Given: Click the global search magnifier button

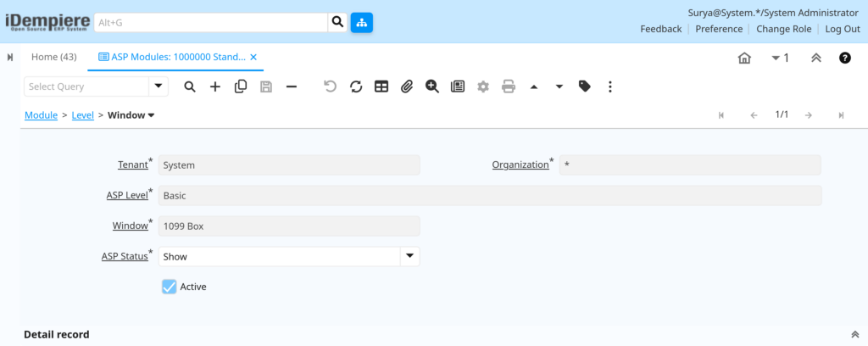Looking at the screenshot, I should click(337, 22).
